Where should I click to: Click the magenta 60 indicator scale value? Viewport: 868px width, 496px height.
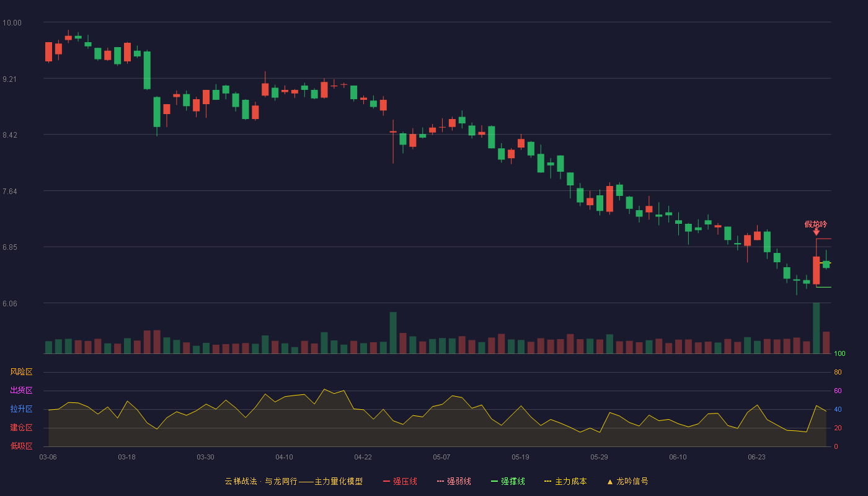click(838, 391)
